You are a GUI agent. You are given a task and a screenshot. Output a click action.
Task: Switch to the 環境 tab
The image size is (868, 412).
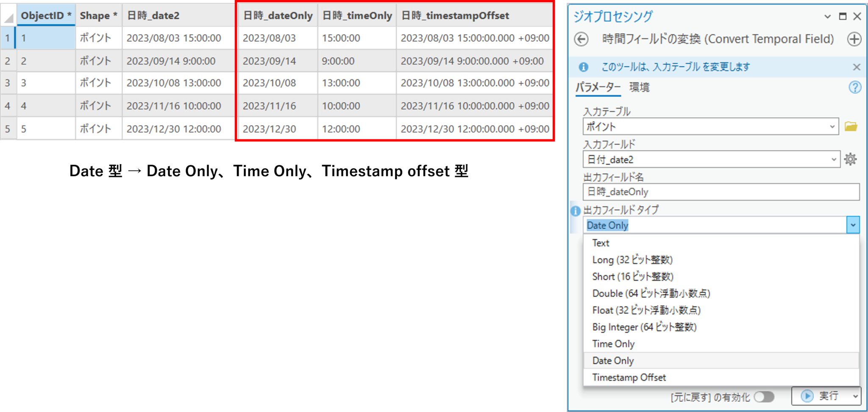640,87
